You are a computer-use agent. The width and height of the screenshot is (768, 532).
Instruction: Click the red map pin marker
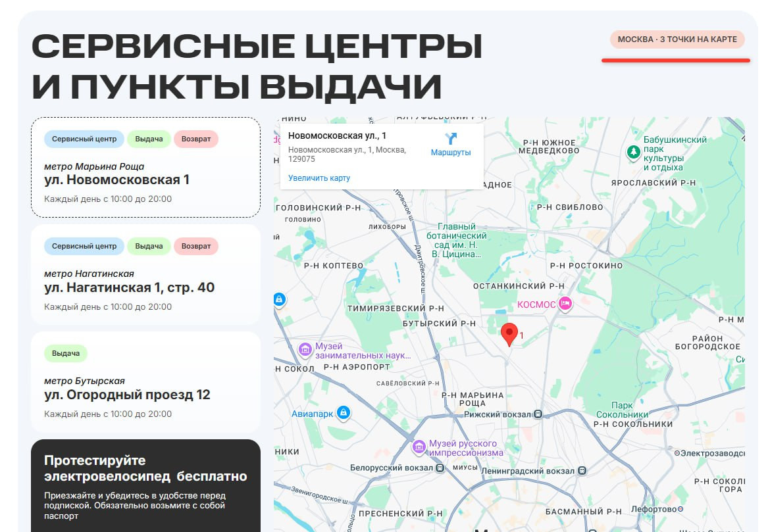(x=509, y=335)
